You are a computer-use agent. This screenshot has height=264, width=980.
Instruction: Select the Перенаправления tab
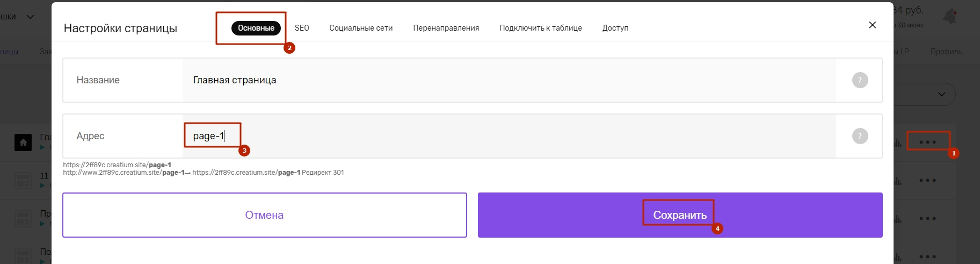point(446,28)
